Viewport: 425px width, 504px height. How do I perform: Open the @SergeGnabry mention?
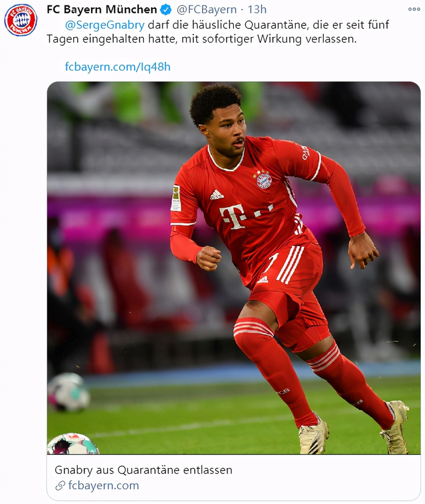104,25
